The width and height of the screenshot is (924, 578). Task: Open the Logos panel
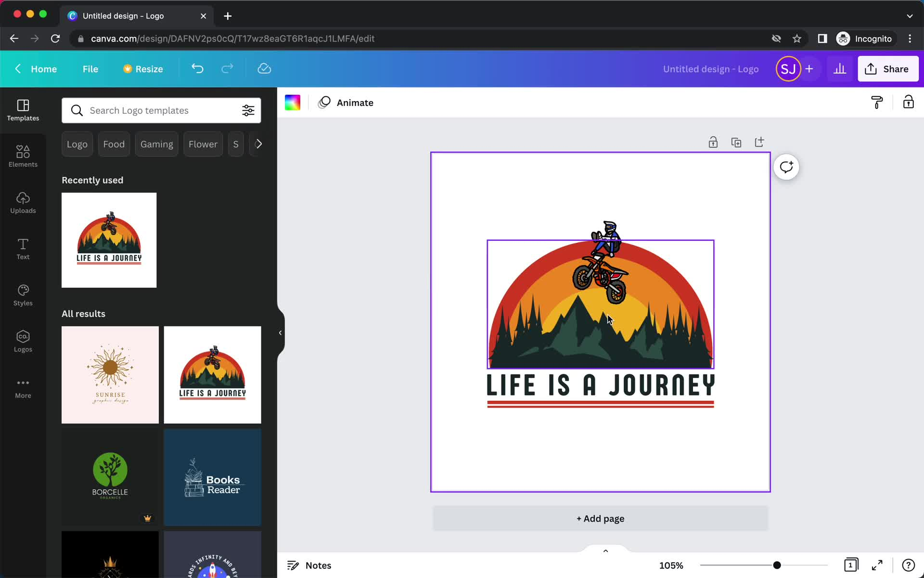point(23,342)
